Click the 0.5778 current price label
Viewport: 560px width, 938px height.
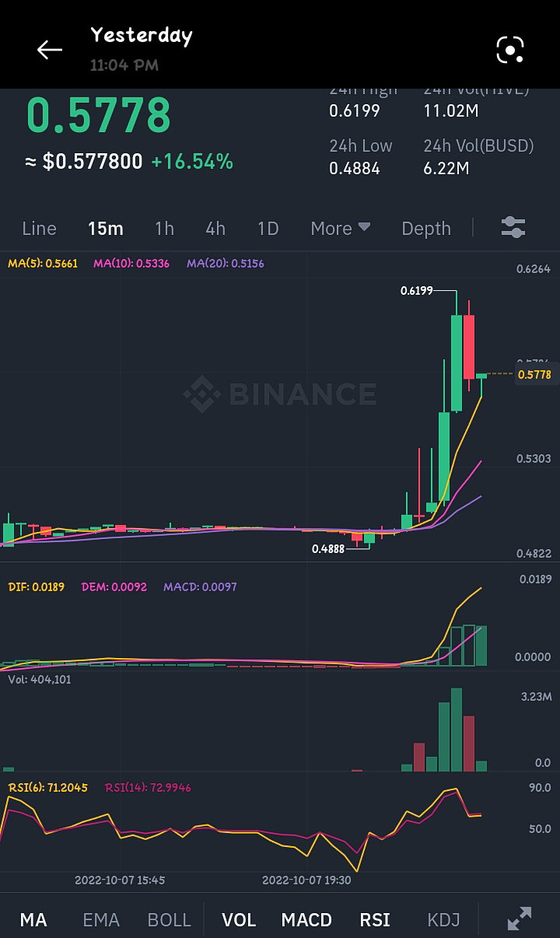[534, 375]
